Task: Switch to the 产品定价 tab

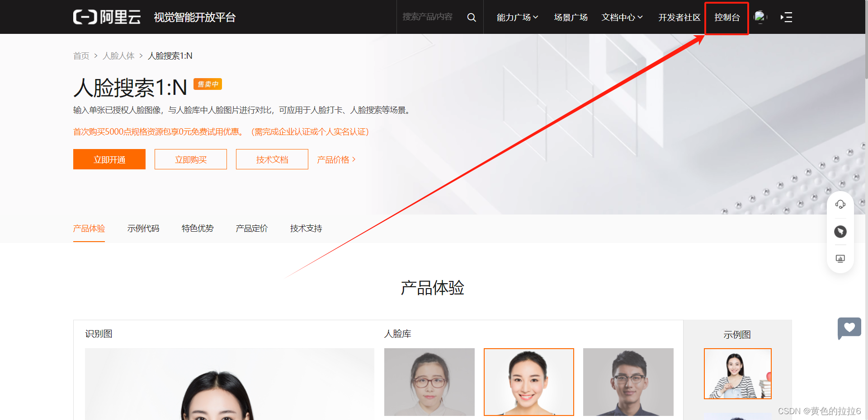Action: [x=252, y=229]
